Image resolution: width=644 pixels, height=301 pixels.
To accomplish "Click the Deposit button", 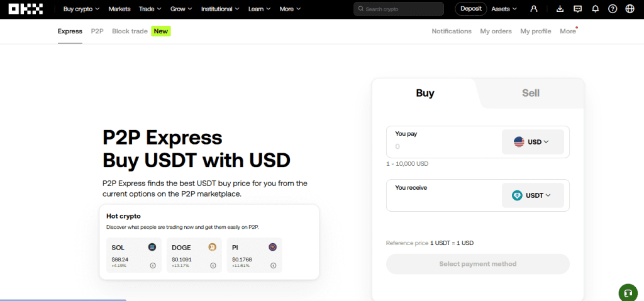I will click(x=470, y=9).
